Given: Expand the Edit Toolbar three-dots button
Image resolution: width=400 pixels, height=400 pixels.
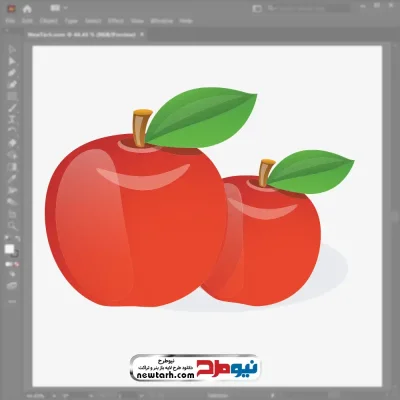Looking at the screenshot, I should (x=12, y=301).
